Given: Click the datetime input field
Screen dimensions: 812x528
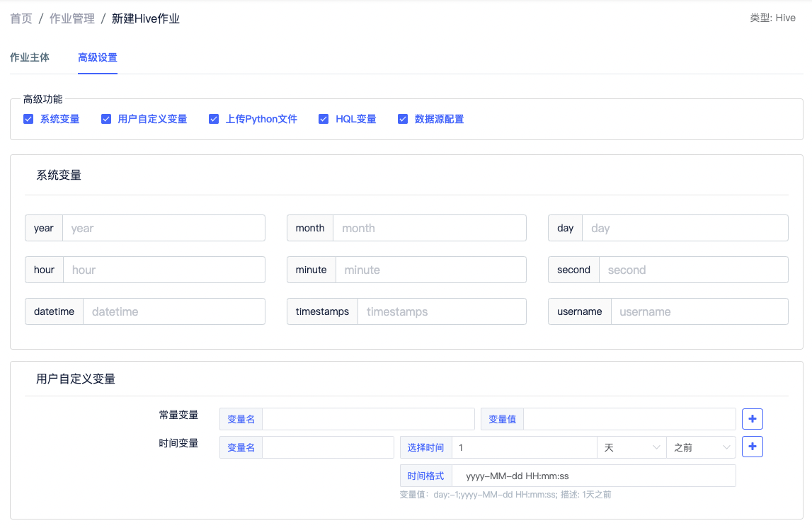Looking at the screenshot, I should tap(174, 311).
